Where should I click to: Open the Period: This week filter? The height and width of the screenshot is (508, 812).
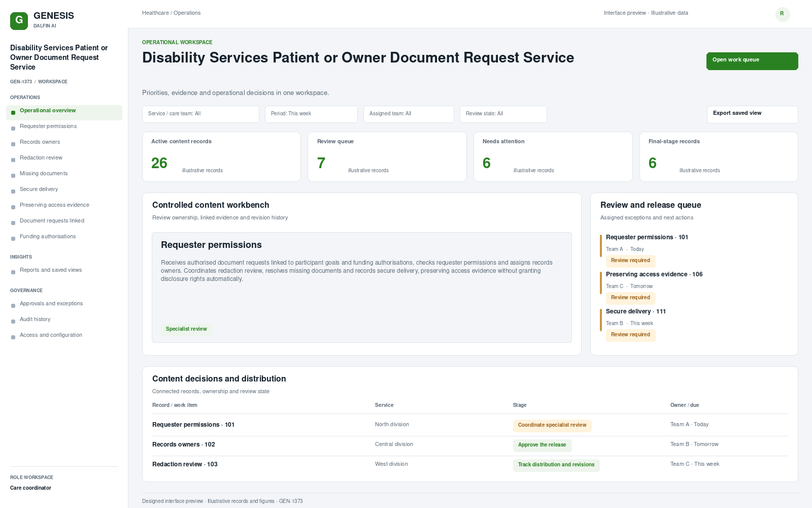pyautogui.click(x=311, y=114)
